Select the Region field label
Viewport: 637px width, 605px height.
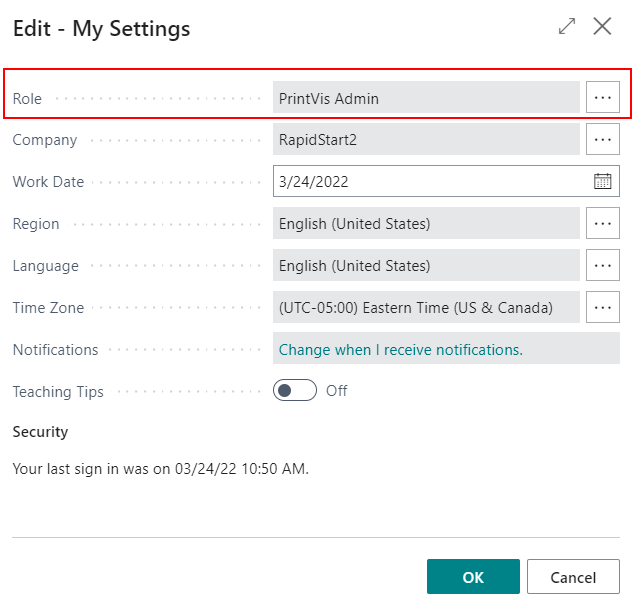point(36,224)
